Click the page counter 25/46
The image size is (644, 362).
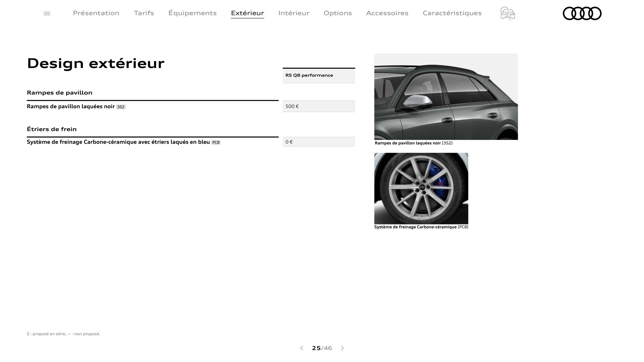tap(322, 348)
